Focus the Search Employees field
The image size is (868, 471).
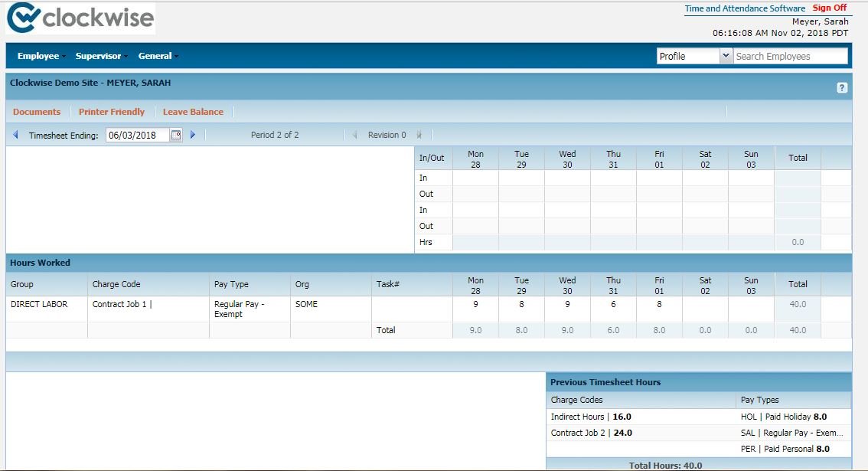(790, 56)
